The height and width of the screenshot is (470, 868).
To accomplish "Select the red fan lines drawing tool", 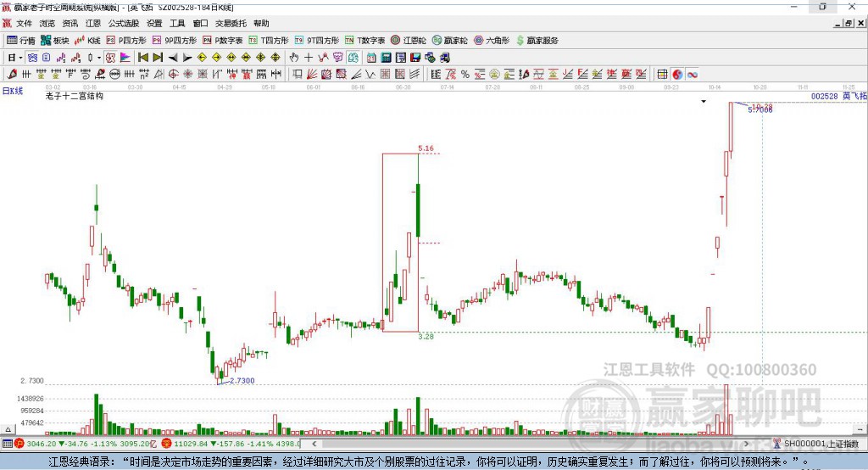I will pos(312,75).
